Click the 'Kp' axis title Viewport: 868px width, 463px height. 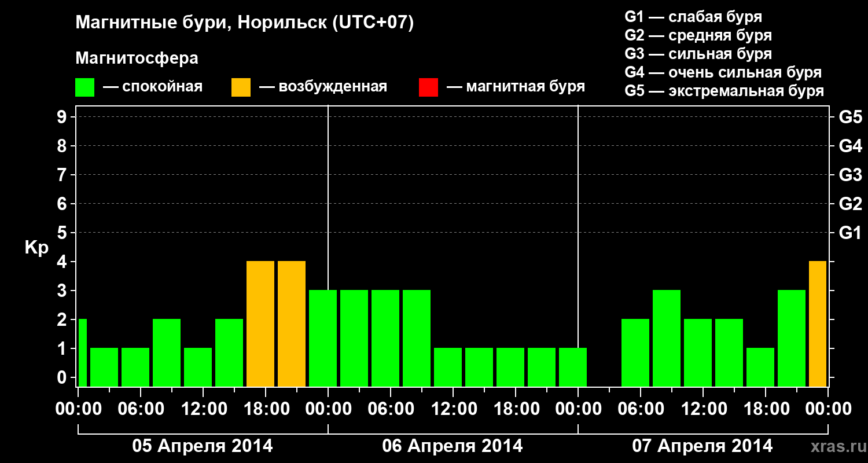[36, 248]
